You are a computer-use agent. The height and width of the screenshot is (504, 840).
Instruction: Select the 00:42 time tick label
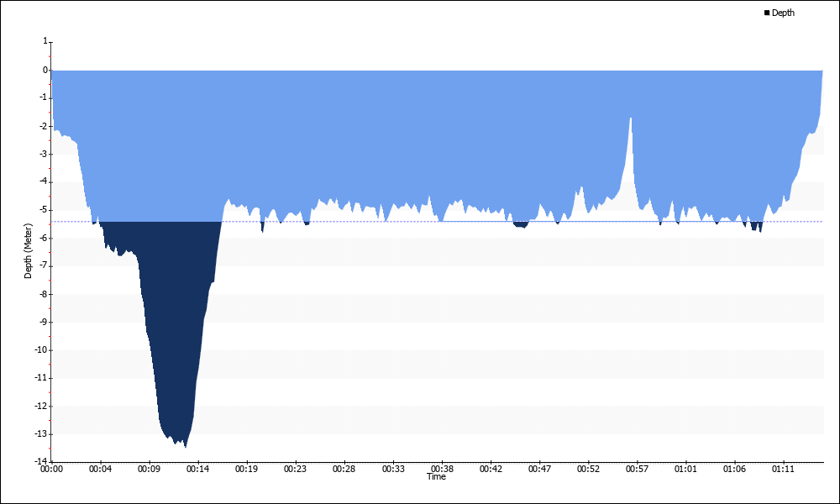point(491,469)
